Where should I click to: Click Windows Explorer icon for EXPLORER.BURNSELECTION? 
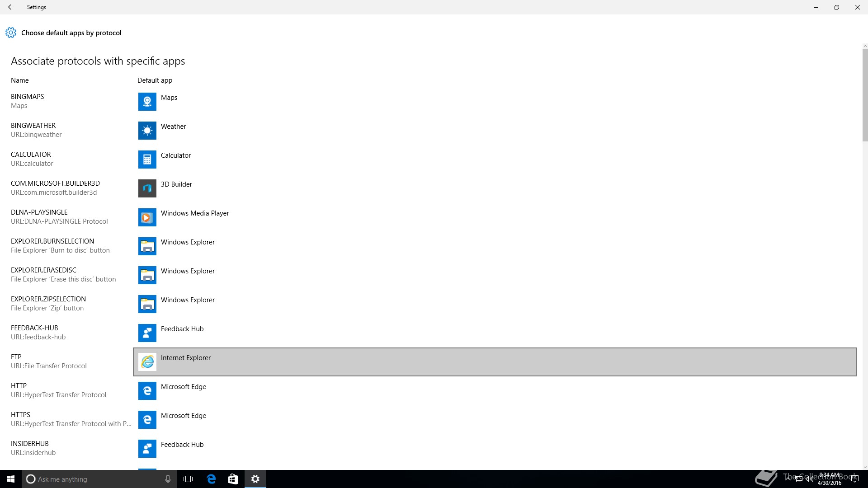[x=147, y=246]
